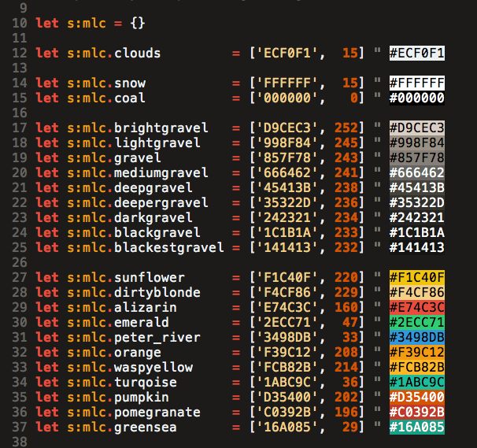Viewport: 477px width, 448px height.
Task: Click the #141413 blackestgravel swatch
Action: [x=416, y=247]
